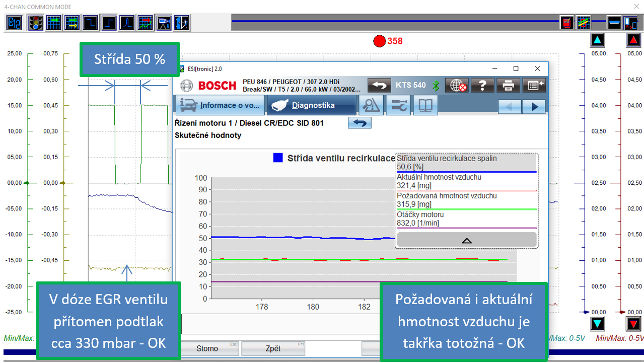Click the Bosch logo in ESI[tronic]
Image resolution: width=644 pixels, height=363 pixels.
click(x=208, y=86)
